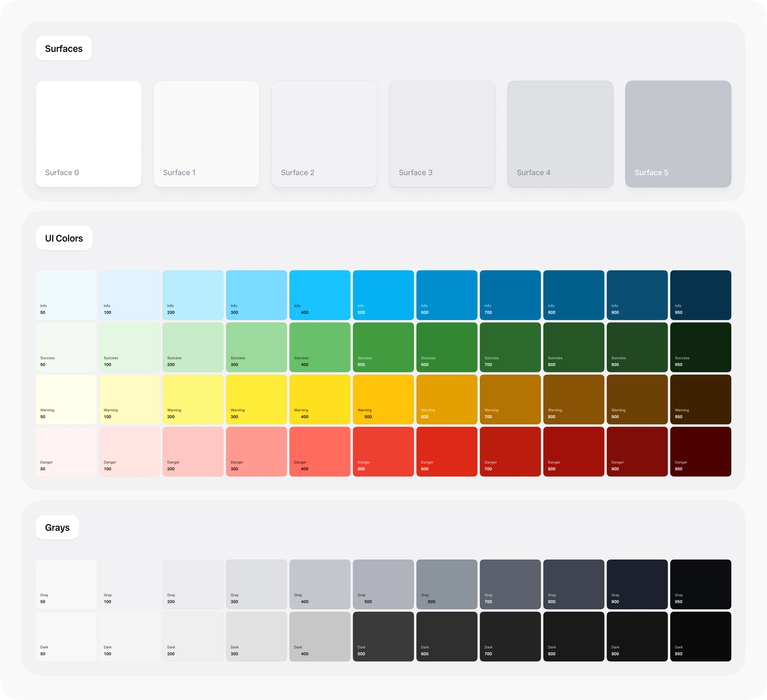The height and width of the screenshot is (700, 767).
Task: Choose the Danger 600 red swatch
Action: point(447,451)
